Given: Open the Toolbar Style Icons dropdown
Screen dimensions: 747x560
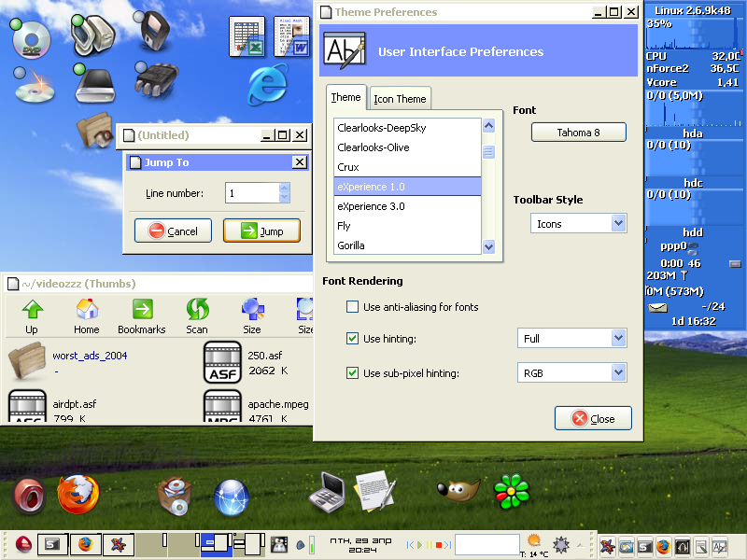Looking at the screenshot, I should [x=578, y=223].
